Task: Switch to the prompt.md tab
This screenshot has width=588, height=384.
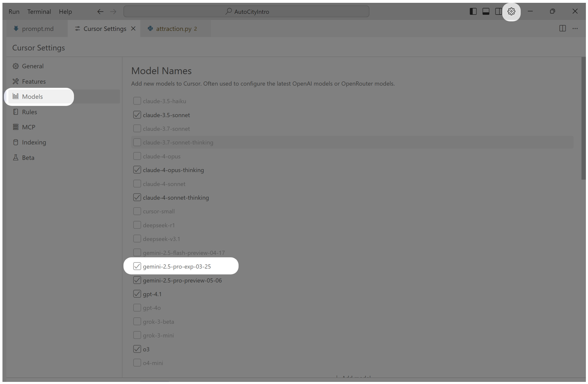Action: tap(37, 29)
